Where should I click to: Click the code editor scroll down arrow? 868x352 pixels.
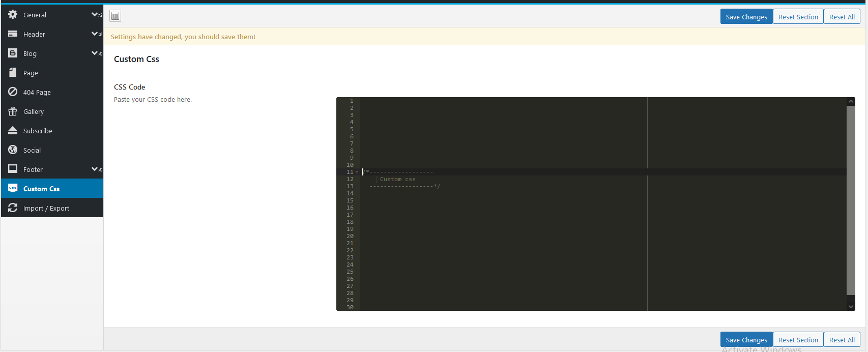[x=851, y=306]
